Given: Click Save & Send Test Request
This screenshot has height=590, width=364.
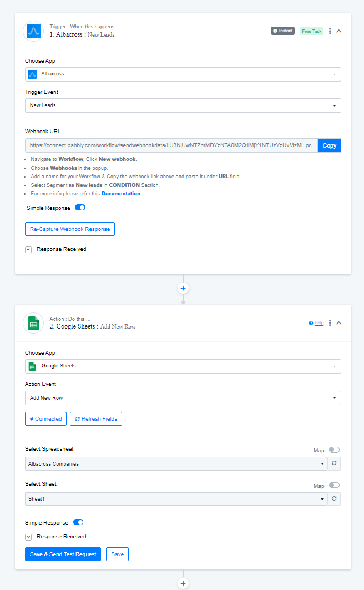Looking at the screenshot, I should 63,554.
